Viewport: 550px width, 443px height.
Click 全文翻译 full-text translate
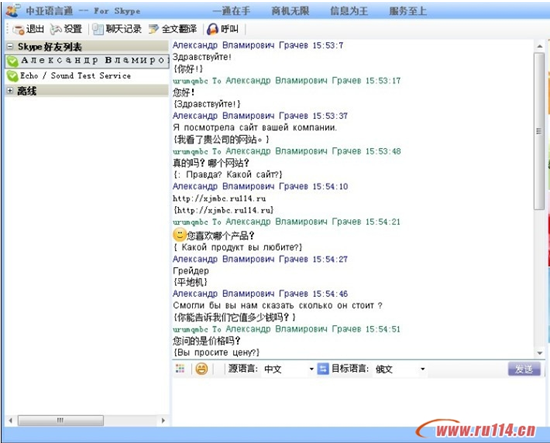tap(173, 29)
